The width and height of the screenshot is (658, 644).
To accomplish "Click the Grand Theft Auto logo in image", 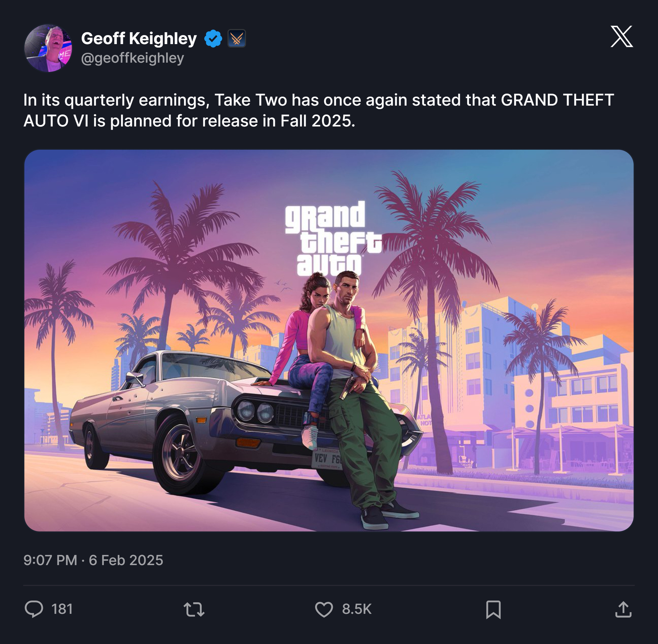I will point(333,238).
